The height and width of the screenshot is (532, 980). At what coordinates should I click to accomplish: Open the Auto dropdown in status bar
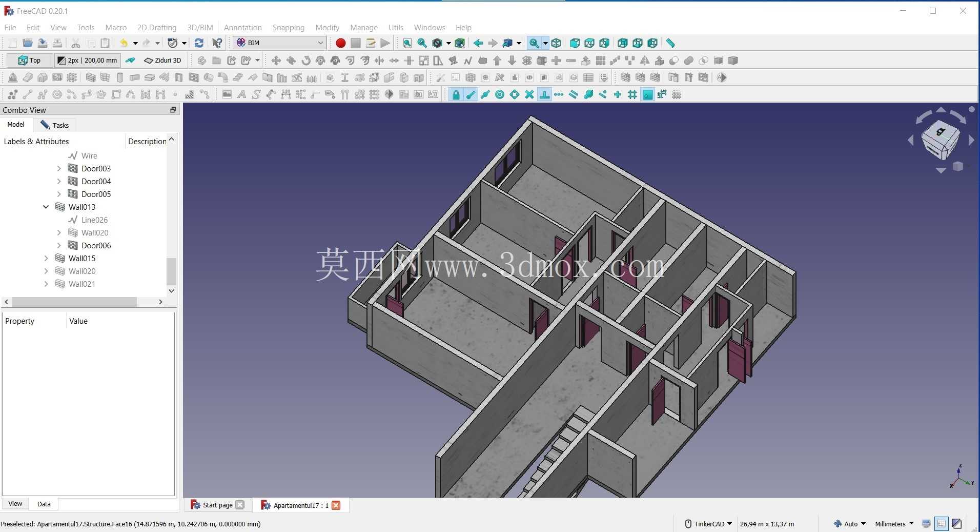point(850,524)
